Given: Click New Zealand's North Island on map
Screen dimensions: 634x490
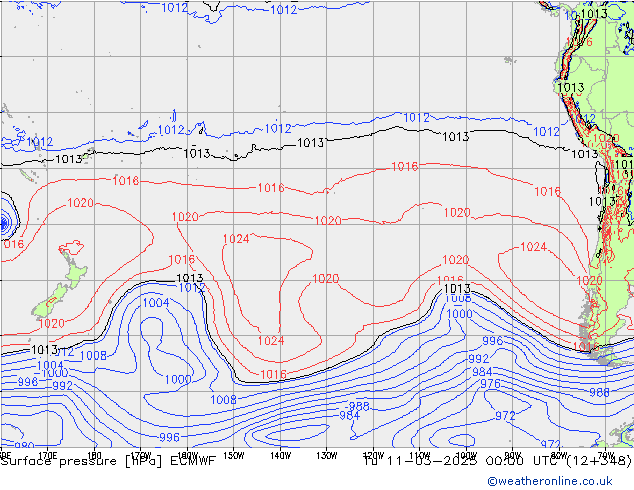Looking at the screenshot, I should pos(76,271).
